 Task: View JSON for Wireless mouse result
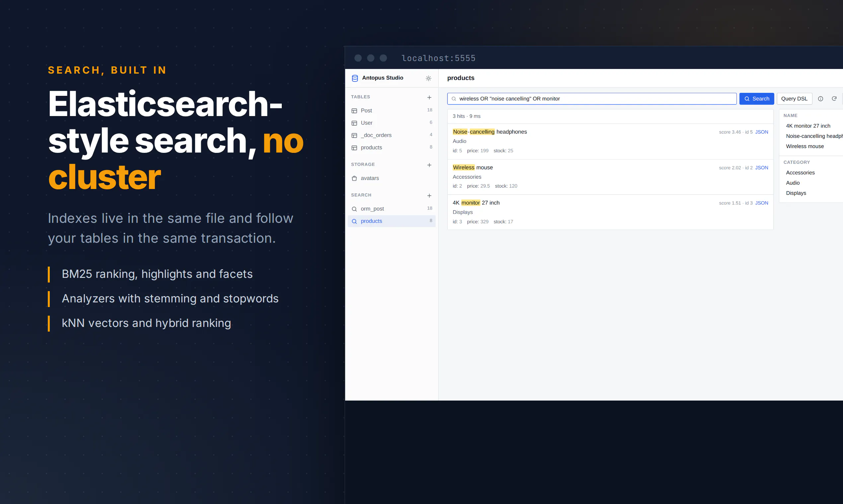(761, 167)
